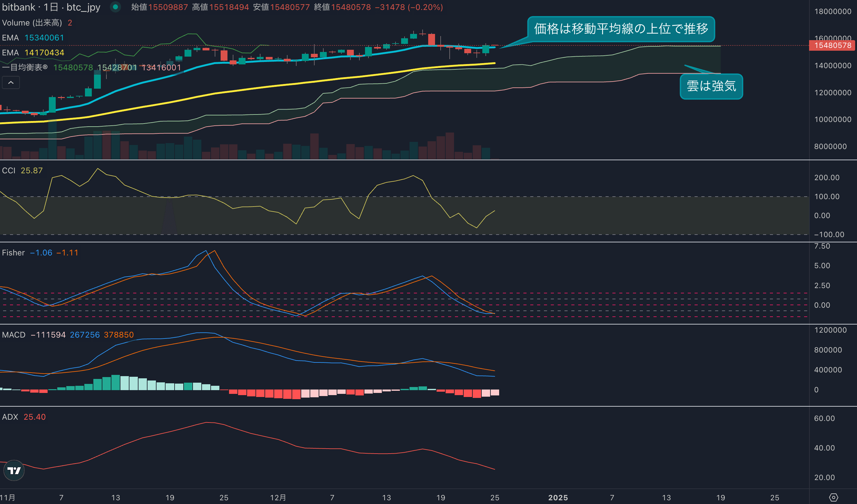The height and width of the screenshot is (504, 857).
Task: Select the yellow EMA 14170434 legend
Action: [33, 53]
